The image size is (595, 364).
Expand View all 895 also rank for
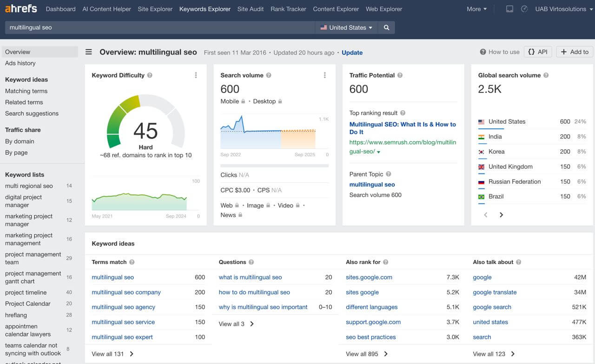point(367,354)
